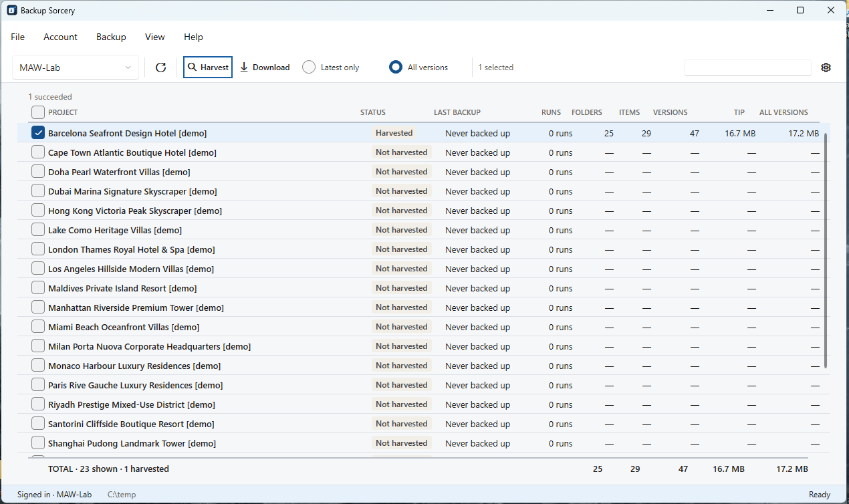Click the Ready indicator in status bar
The height and width of the screenshot is (504, 849).
(x=820, y=495)
